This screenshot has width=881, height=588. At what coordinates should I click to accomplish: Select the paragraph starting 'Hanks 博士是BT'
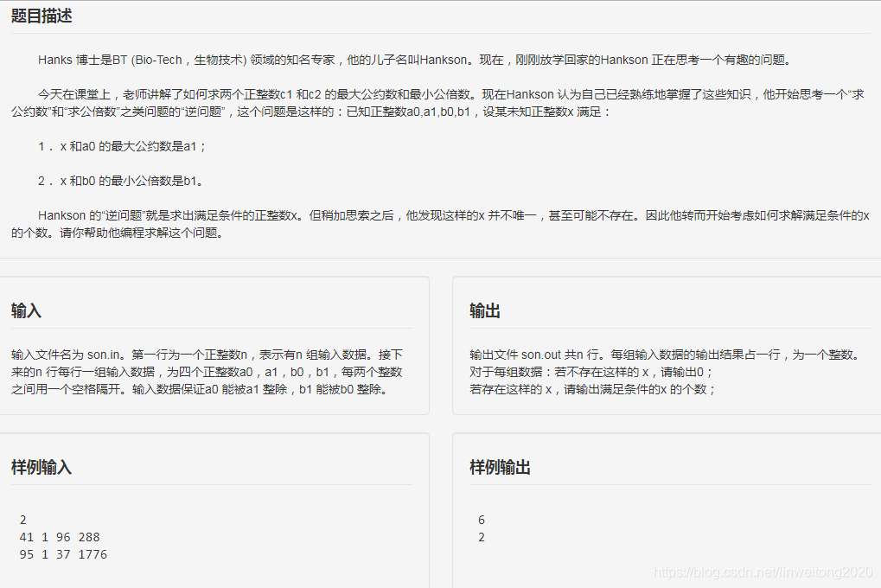point(415,60)
